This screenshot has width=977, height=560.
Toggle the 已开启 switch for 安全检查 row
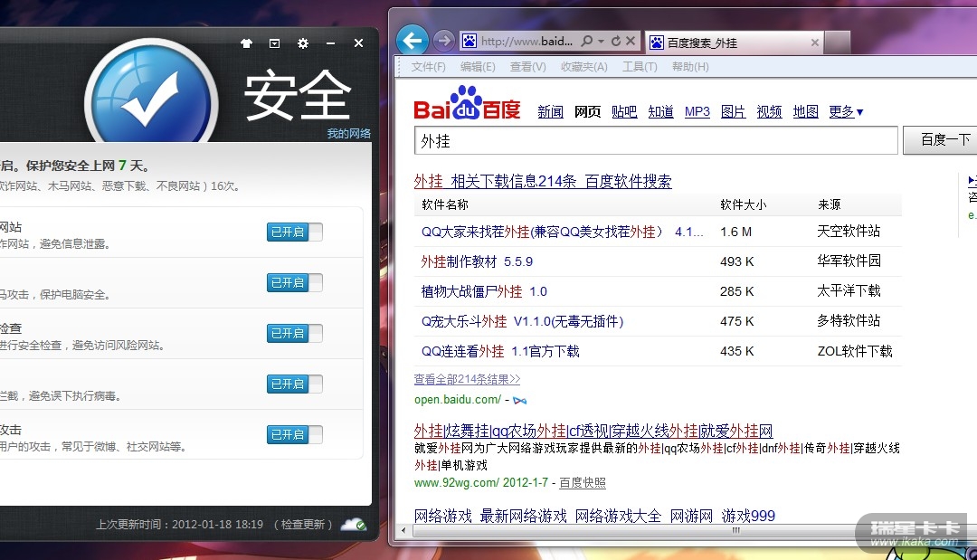tap(294, 333)
